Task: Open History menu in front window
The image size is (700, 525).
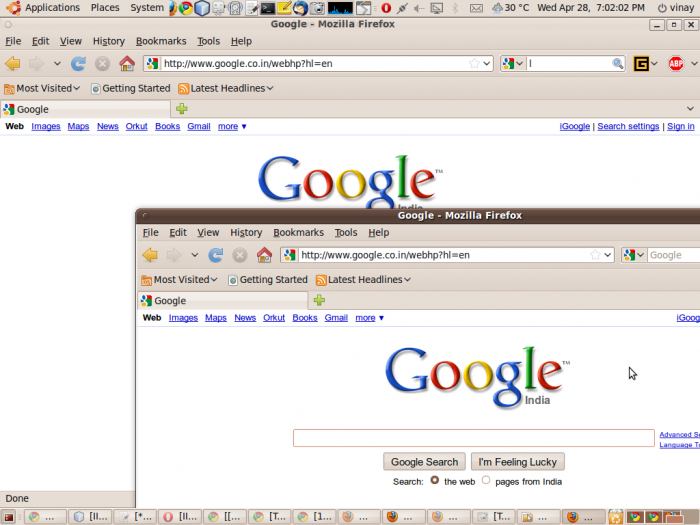Action: tap(246, 233)
